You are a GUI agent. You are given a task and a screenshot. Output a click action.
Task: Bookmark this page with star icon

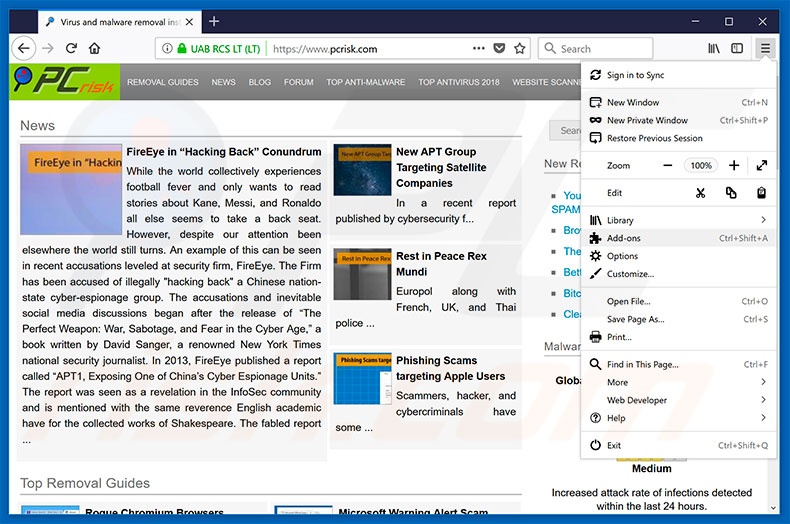[520, 48]
